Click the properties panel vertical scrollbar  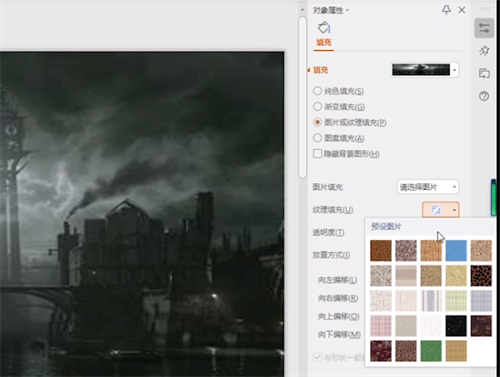(x=303, y=97)
